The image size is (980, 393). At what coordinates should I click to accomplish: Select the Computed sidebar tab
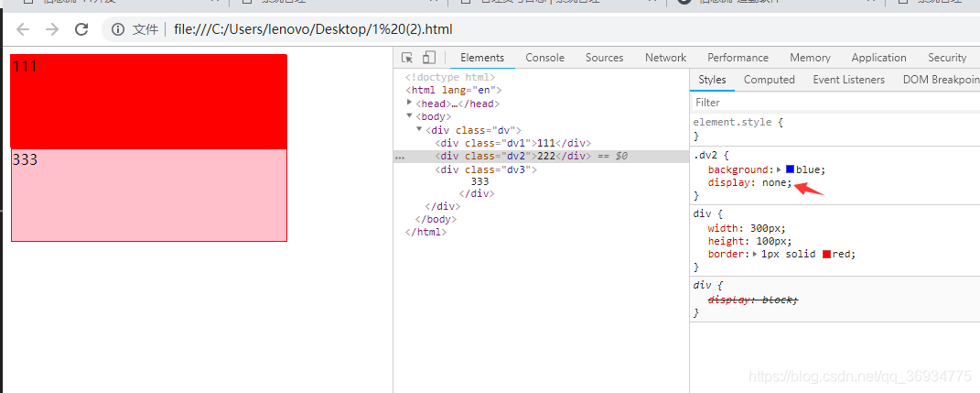(x=769, y=80)
